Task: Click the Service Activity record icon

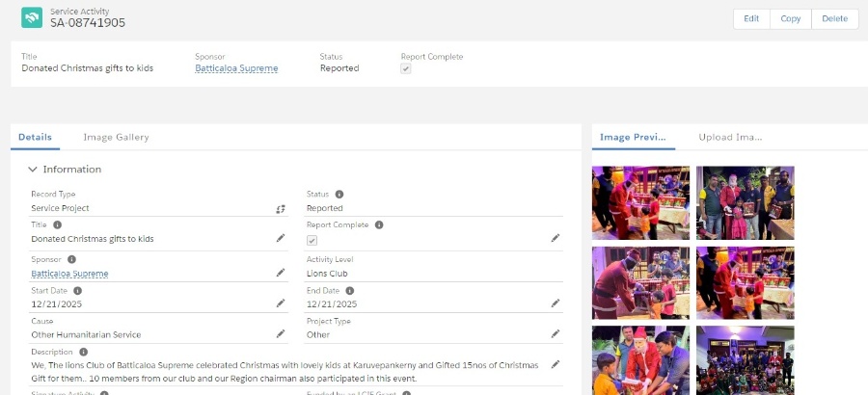Action: pyautogui.click(x=32, y=17)
